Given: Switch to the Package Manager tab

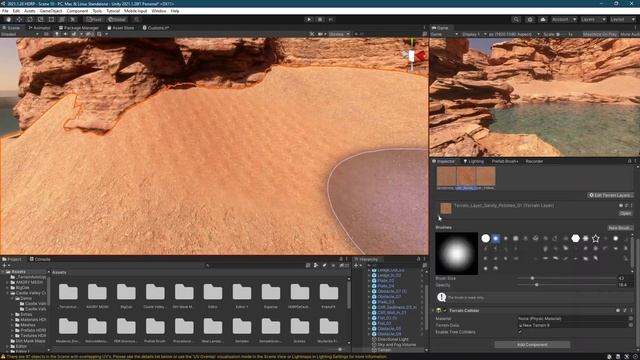Looking at the screenshot, I should click(x=78, y=28).
